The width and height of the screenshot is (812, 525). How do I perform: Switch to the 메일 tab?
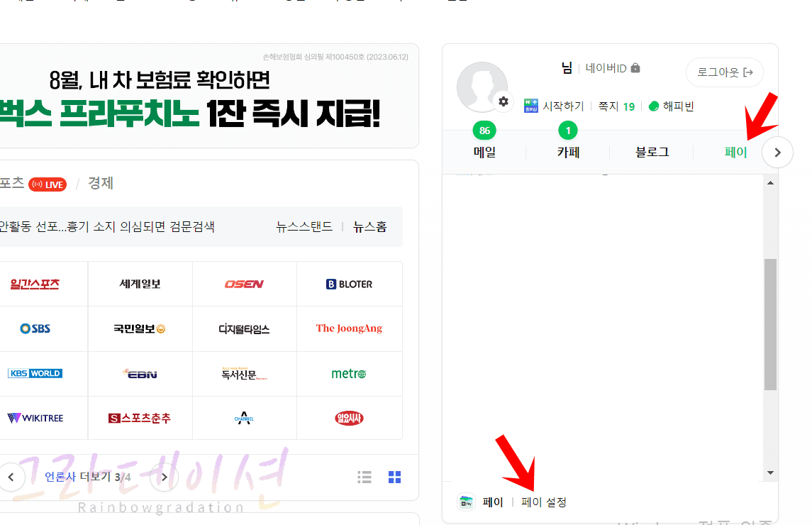(484, 152)
